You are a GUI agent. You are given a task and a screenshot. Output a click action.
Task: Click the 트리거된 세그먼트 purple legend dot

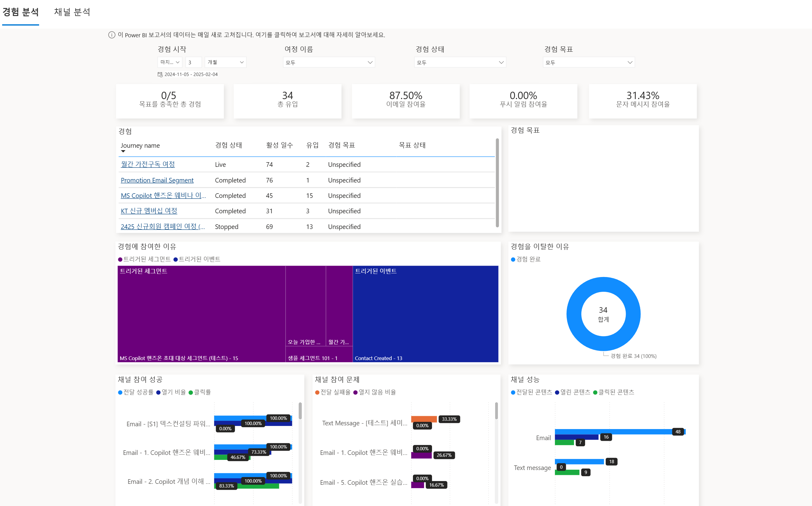point(120,259)
